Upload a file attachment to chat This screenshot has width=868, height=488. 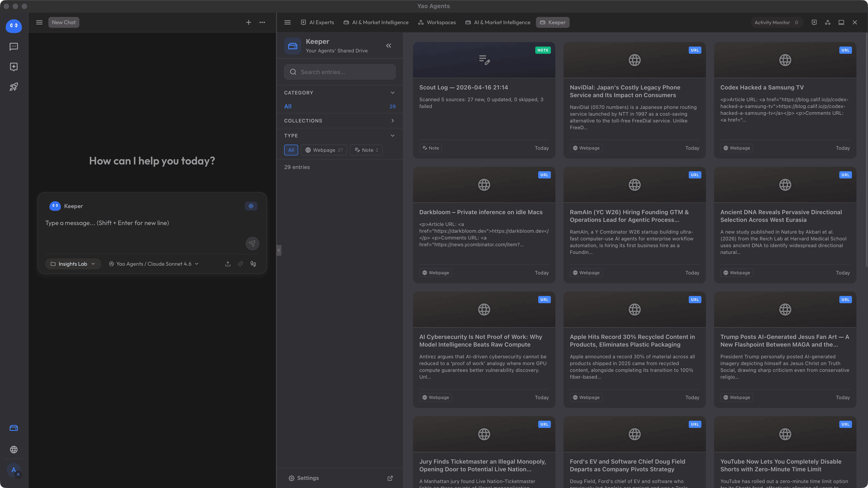[228, 264]
